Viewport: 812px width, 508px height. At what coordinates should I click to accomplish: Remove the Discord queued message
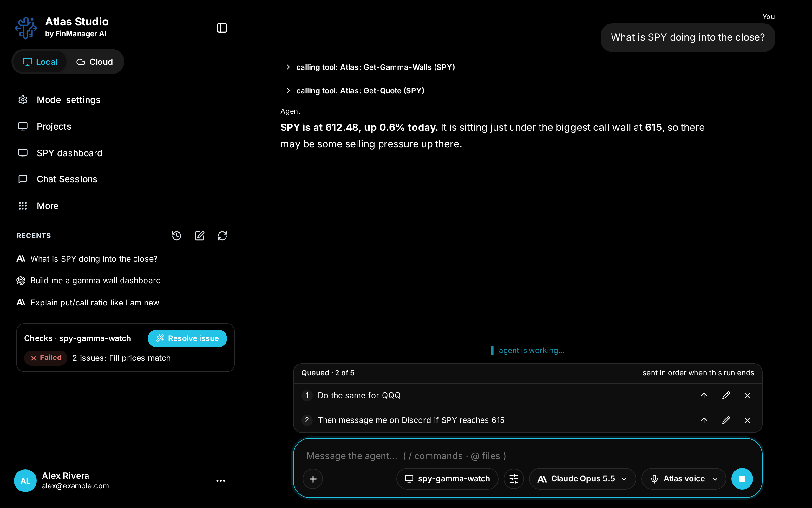pyautogui.click(x=747, y=420)
